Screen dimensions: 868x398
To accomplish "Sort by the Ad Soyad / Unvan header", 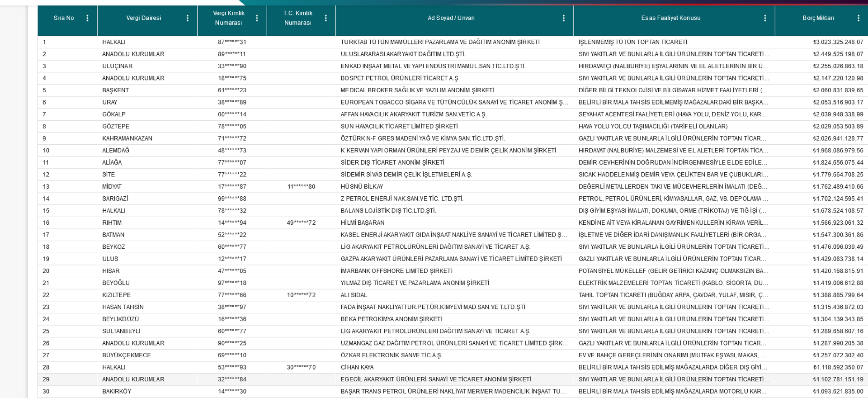I will coord(451,18).
